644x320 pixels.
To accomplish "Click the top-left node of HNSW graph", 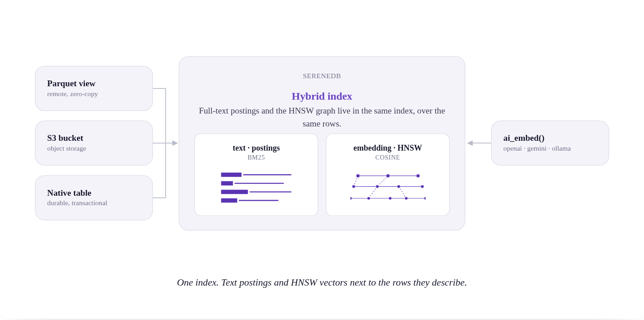I will click(358, 176).
